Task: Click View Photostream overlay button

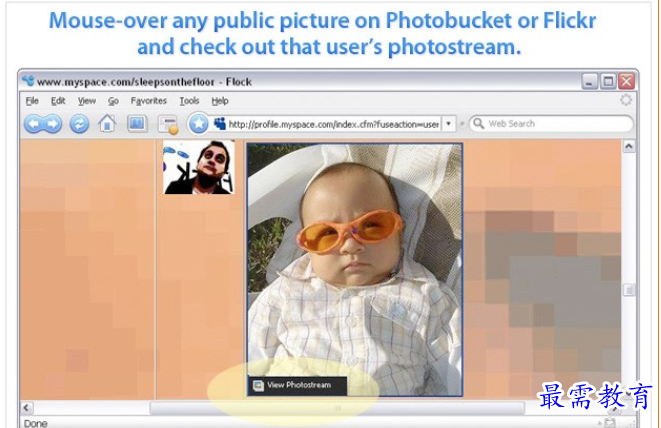Action: [298, 385]
